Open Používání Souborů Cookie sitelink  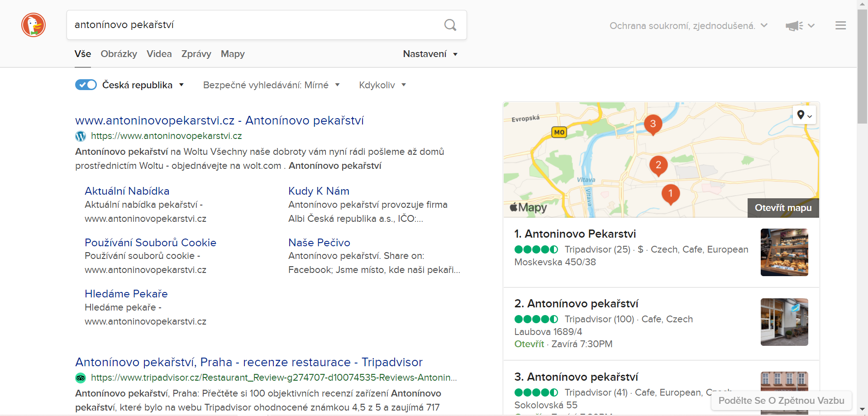tap(151, 243)
